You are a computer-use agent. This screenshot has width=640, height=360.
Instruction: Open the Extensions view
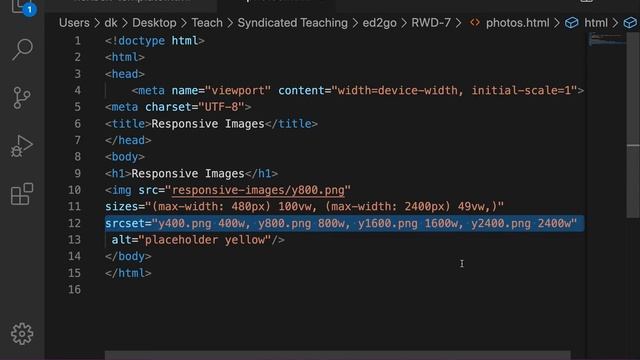[x=22, y=194]
